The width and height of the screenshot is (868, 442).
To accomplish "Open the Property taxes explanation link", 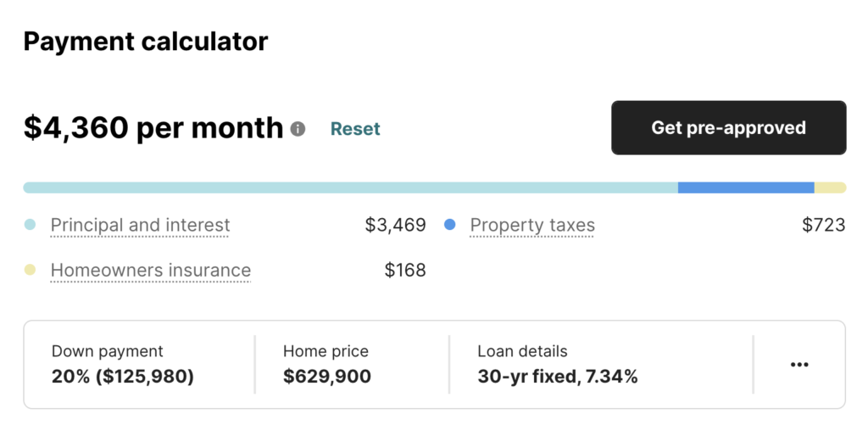I will 532,225.
